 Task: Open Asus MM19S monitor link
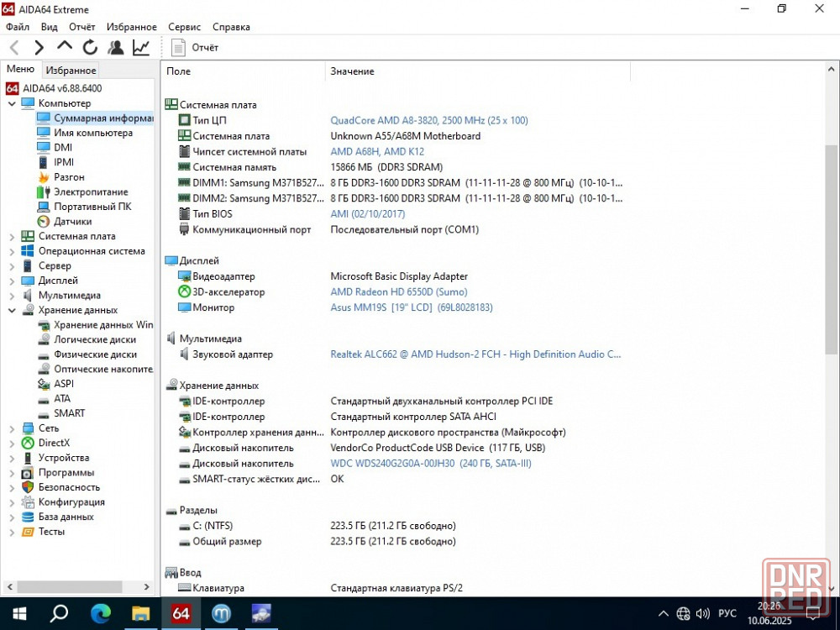pos(412,307)
